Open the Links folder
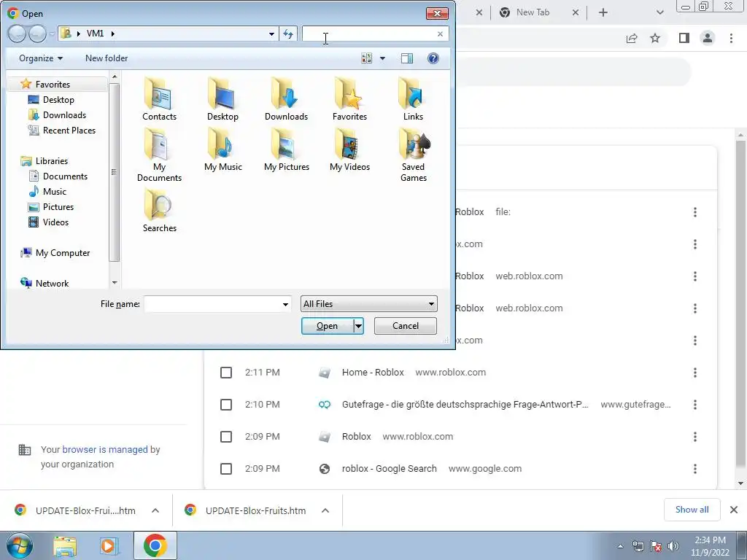This screenshot has height=560, width=747. point(413,98)
